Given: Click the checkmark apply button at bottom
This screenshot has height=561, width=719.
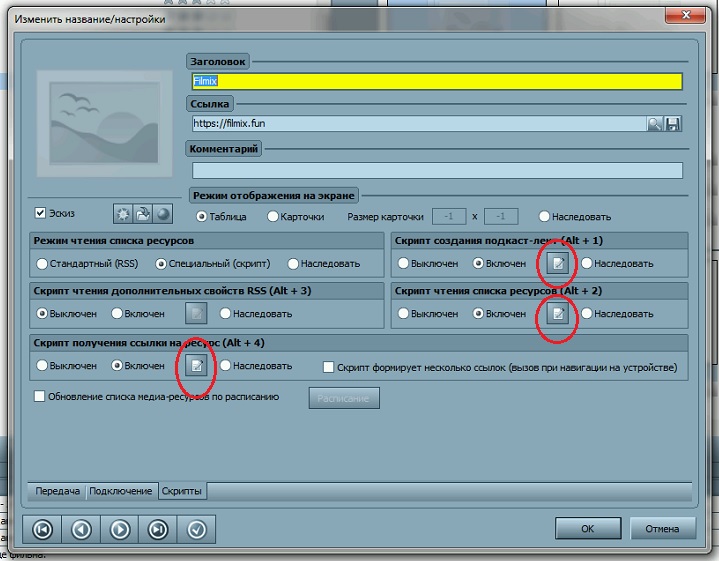Looking at the screenshot, I should [196, 529].
